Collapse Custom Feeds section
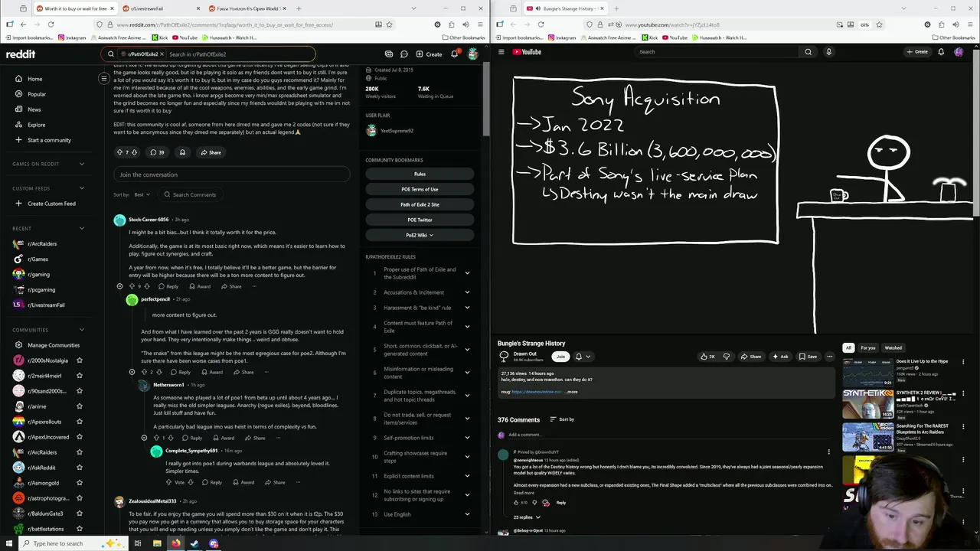The height and width of the screenshot is (551, 980). [x=83, y=188]
